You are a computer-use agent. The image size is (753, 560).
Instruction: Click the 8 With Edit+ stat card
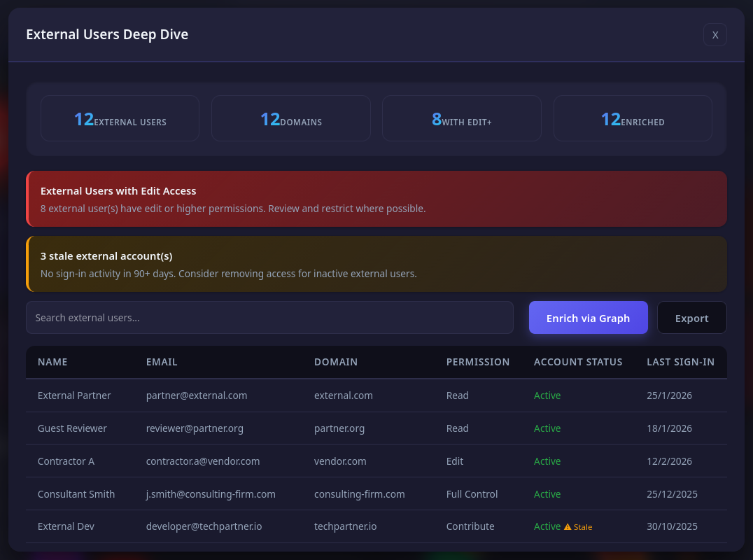click(x=461, y=119)
